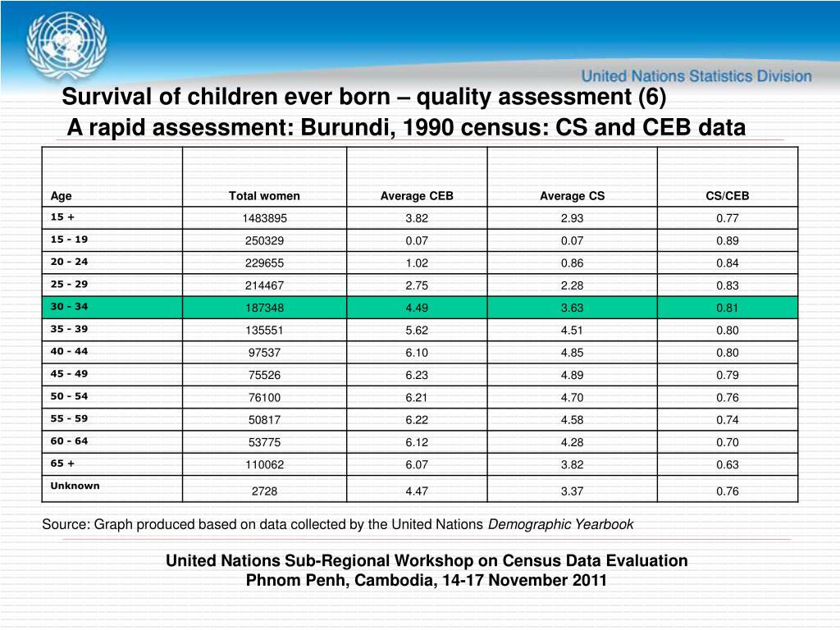Click total women value 75526
This screenshot has width=840, height=630.
(x=265, y=376)
